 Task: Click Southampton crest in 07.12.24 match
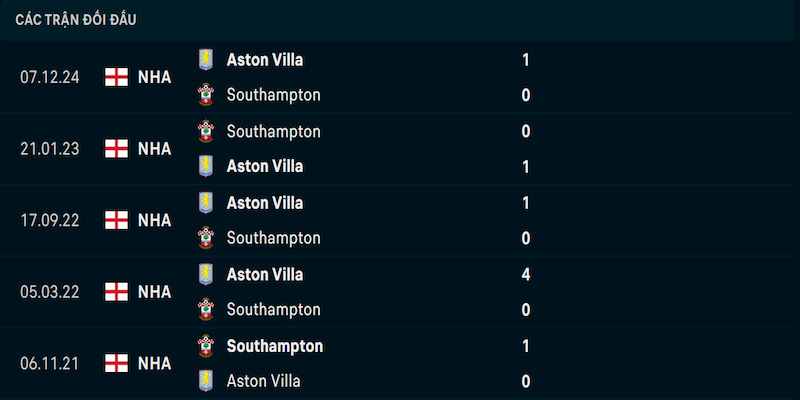[x=206, y=94]
